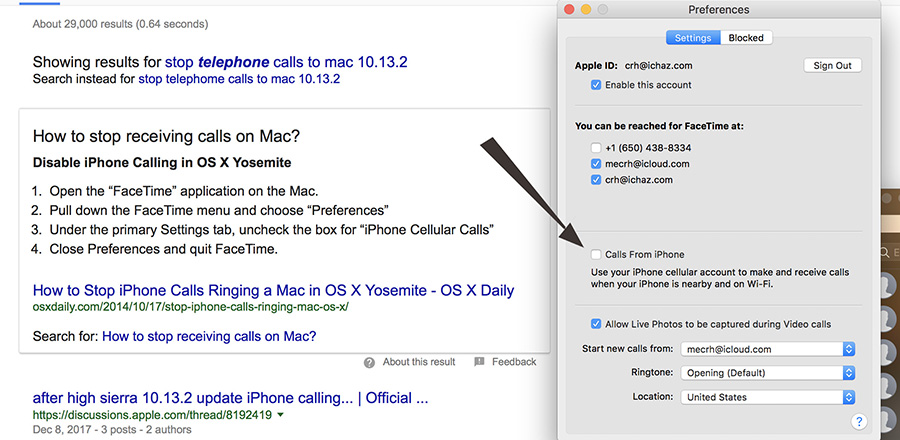Open the Ringtone dropdown
The width and height of the screenshot is (900, 440).
767,373
